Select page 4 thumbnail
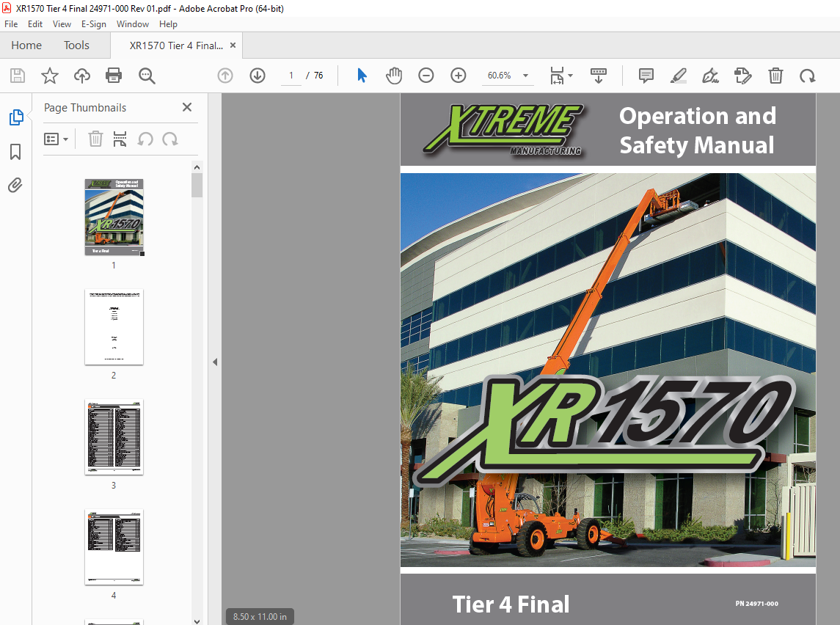Screen dimensions: 840x625 pos(114,547)
